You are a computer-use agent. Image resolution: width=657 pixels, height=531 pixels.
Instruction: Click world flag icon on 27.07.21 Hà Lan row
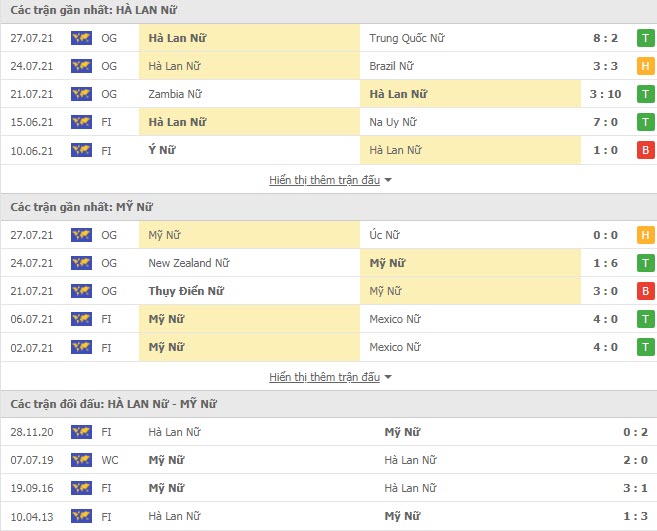(x=81, y=38)
